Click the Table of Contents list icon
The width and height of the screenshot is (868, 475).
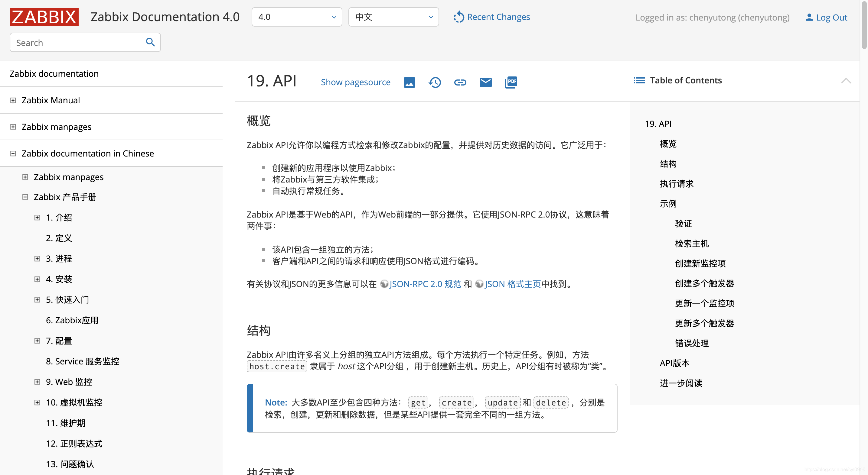click(639, 80)
